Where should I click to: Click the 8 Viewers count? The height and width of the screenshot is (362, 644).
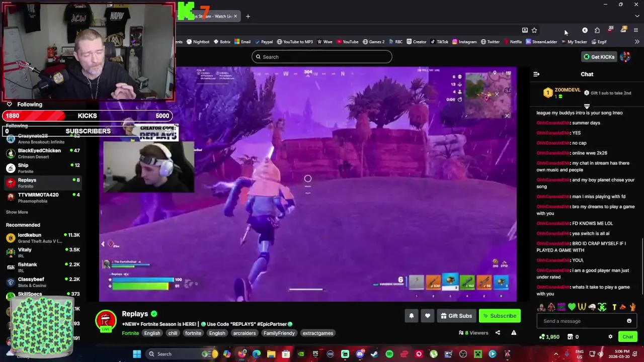[473, 333]
